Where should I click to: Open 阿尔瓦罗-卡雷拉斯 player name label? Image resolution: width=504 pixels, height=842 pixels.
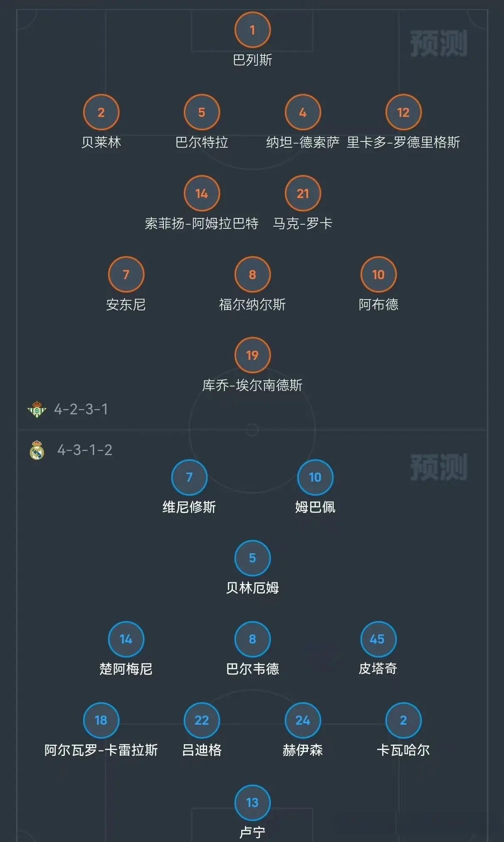101,750
